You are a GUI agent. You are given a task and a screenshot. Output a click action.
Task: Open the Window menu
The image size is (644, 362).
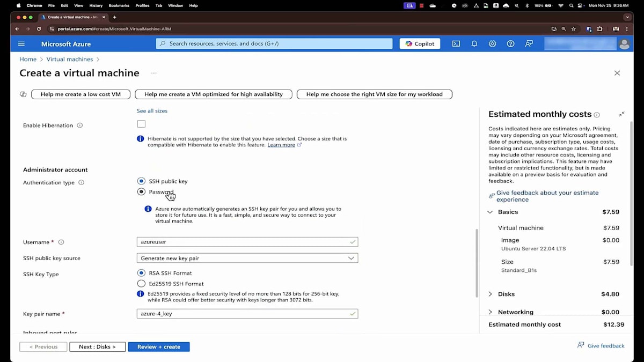[x=175, y=5]
